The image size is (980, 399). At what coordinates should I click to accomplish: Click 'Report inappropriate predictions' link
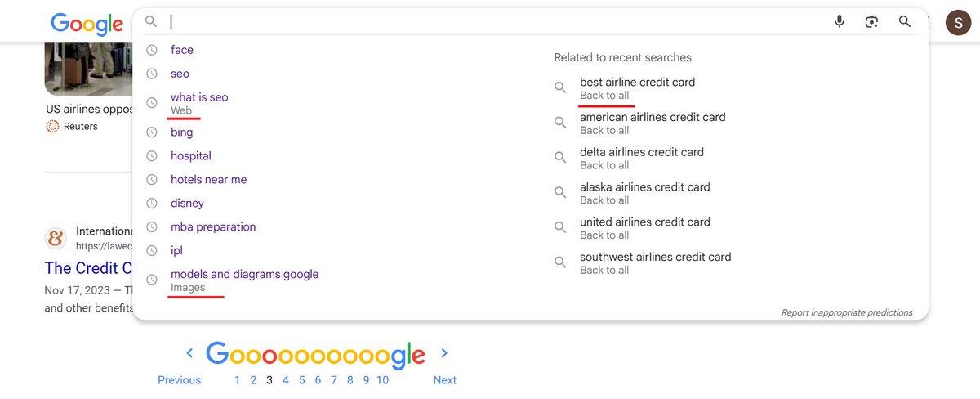coord(847,312)
